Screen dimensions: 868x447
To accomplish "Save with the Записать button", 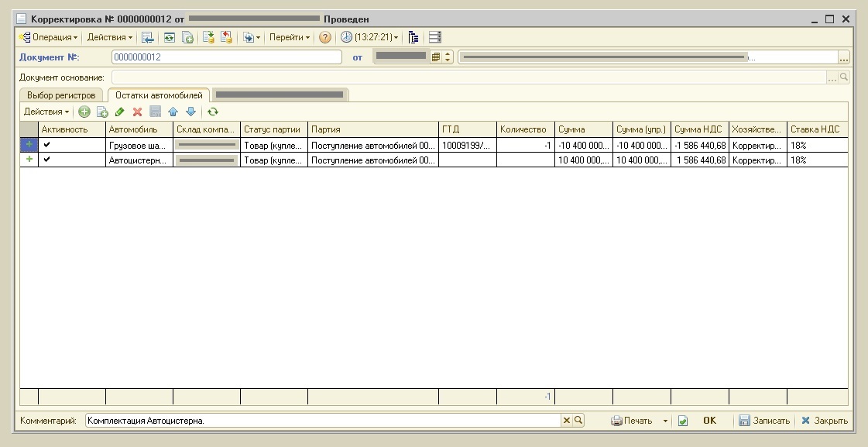I will [764, 421].
